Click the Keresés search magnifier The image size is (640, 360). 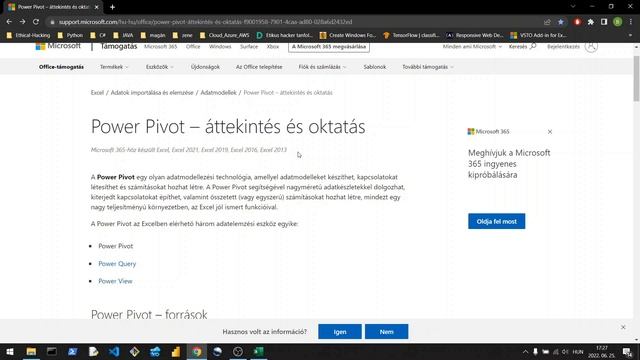[x=533, y=46]
